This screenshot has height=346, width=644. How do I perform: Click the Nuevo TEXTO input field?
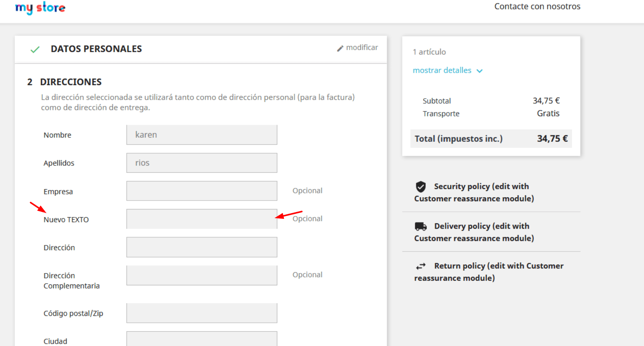pyautogui.click(x=202, y=219)
